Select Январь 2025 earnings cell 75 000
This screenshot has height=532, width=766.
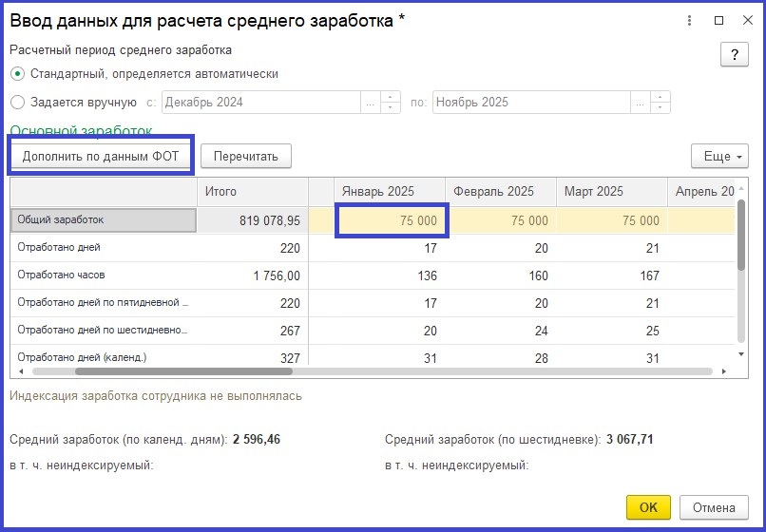392,220
